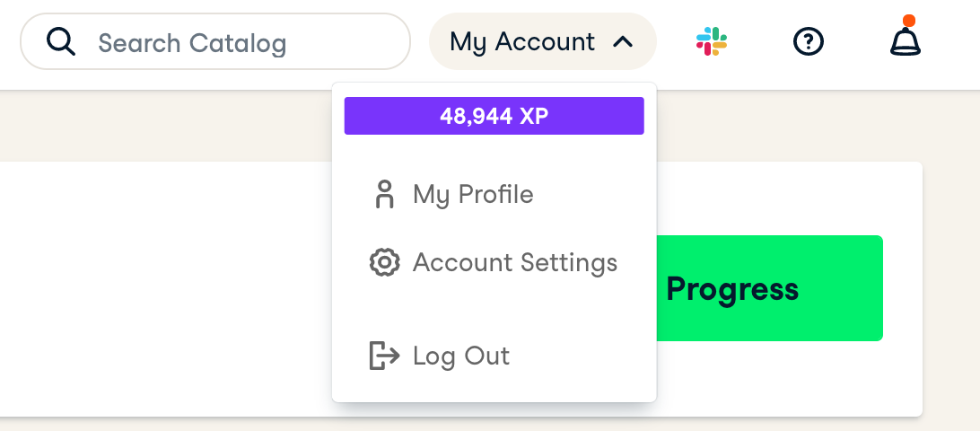The width and height of the screenshot is (980, 431).
Task: Click the chevron arrow next to My Account
Action: pyautogui.click(x=623, y=41)
